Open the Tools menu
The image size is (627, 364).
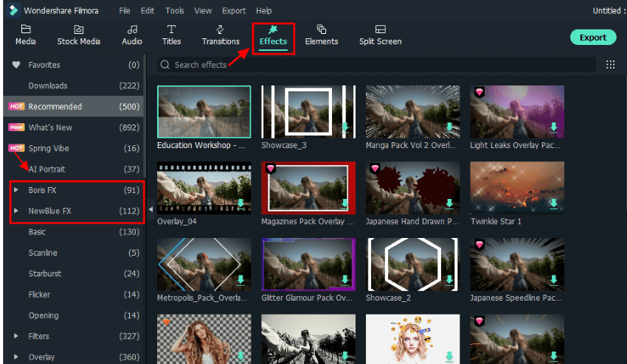pos(175,11)
